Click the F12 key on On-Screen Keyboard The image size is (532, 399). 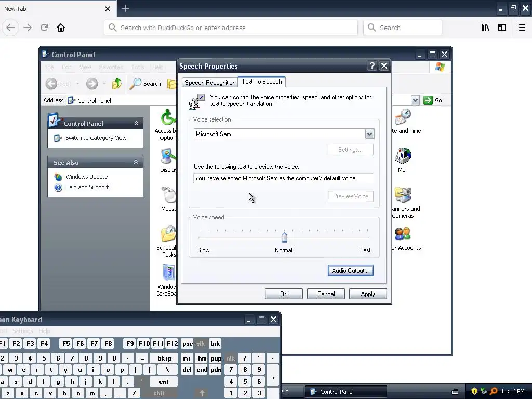click(172, 344)
